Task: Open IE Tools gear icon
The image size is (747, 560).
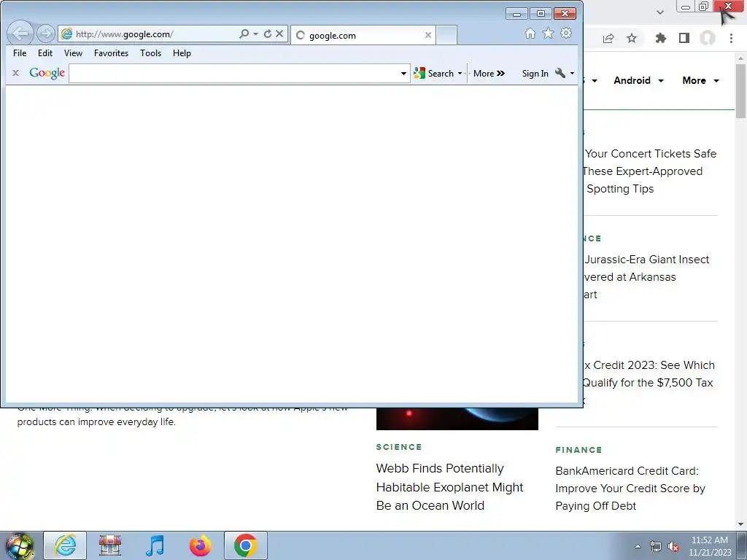Action: pos(566,34)
